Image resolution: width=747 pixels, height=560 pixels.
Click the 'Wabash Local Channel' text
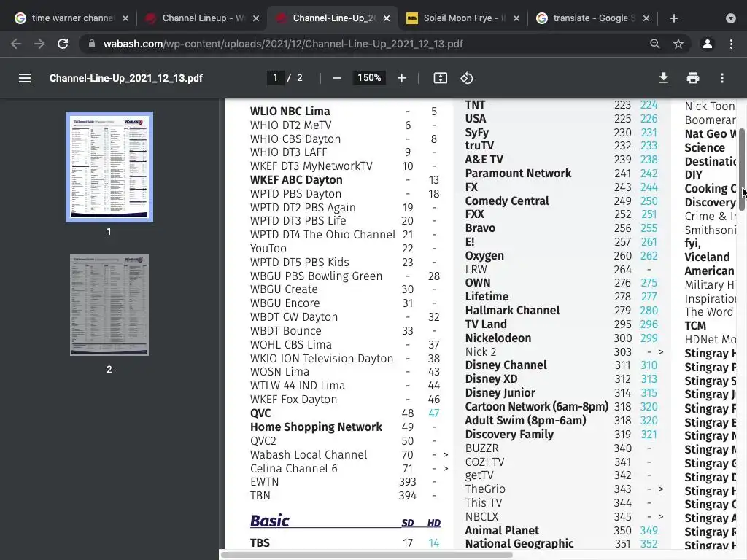point(309,455)
